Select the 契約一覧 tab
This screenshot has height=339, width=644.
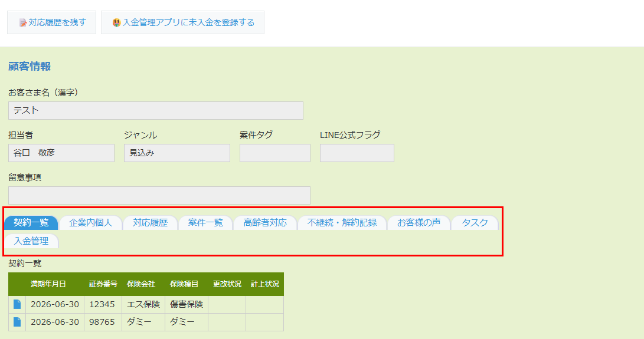pyautogui.click(x=31, y=223)
